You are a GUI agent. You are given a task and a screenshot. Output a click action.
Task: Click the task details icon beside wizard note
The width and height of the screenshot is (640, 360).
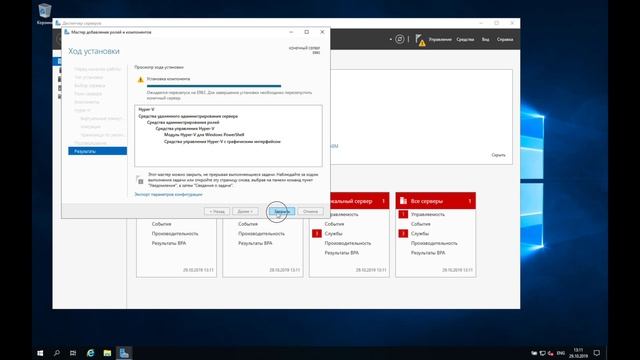pos(140,180)
